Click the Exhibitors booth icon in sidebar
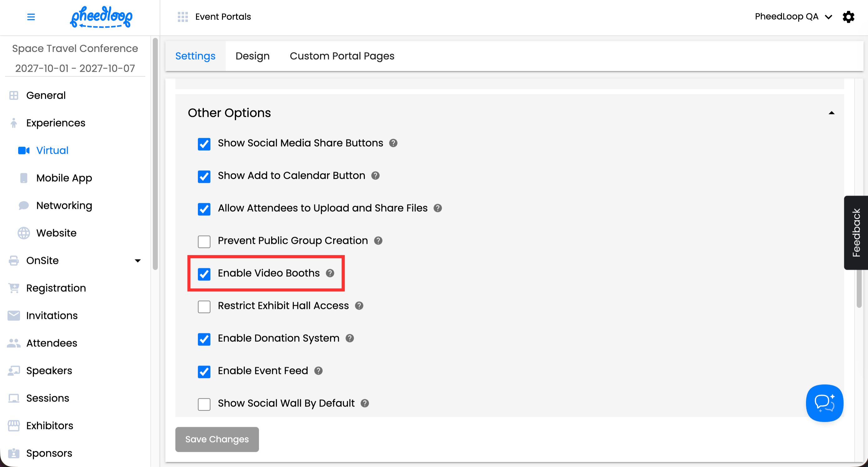This screenshot has width=868, height=467. [14, 426]
